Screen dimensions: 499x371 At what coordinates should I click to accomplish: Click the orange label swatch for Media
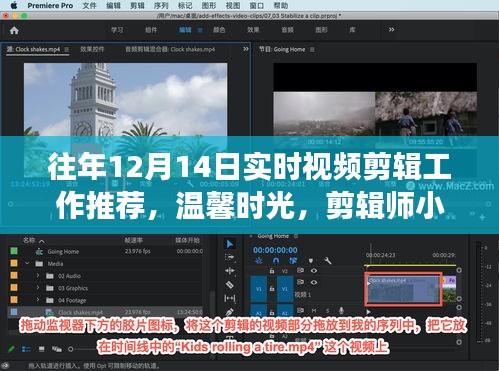14,263
